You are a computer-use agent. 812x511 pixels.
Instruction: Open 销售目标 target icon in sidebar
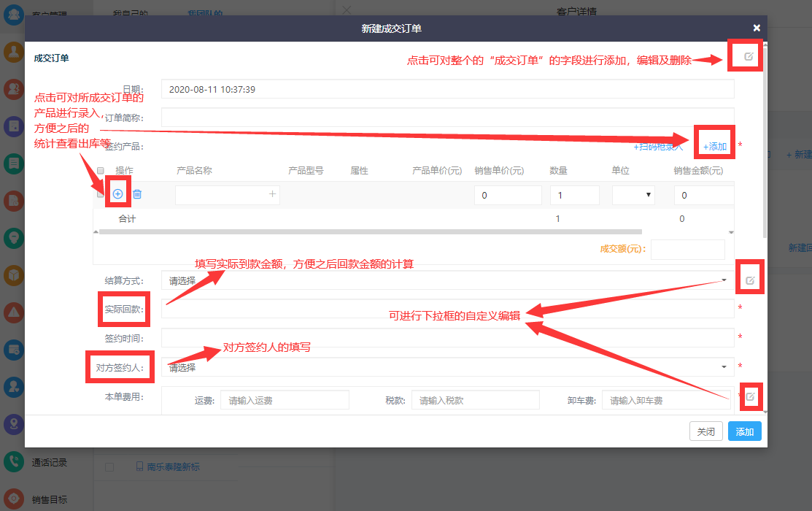tap(13, 499)
